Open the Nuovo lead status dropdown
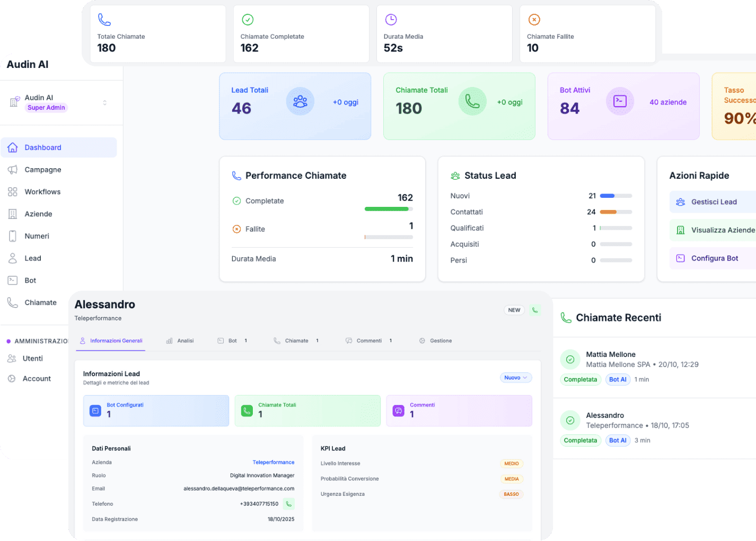The width and height of the screenshot is (756, 541). 515,378
